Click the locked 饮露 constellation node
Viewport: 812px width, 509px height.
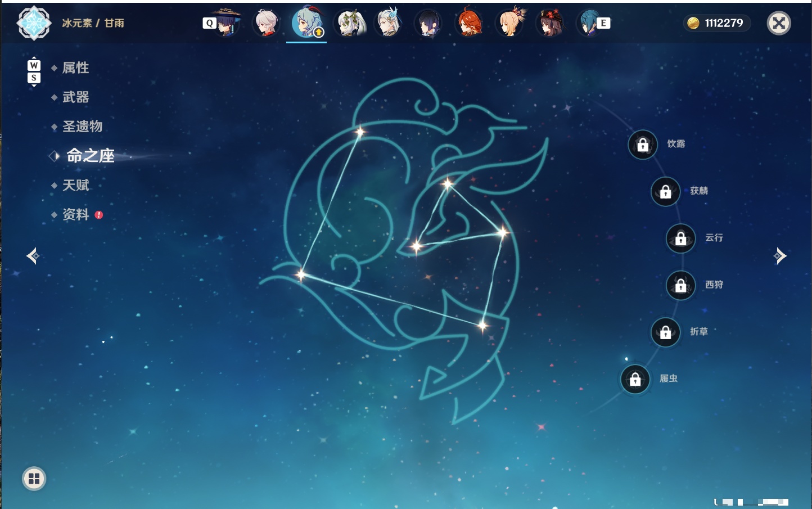point(643,145)
